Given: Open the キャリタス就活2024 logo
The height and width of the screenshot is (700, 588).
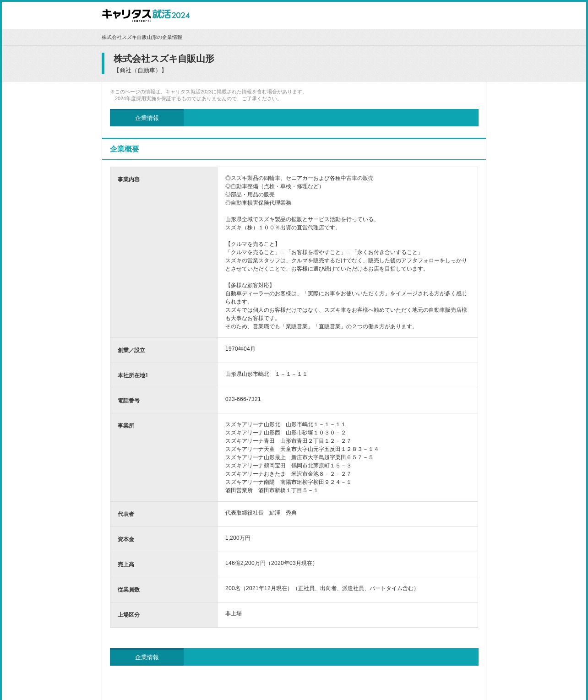Looking at the screenshot, I should coord(146,15).
